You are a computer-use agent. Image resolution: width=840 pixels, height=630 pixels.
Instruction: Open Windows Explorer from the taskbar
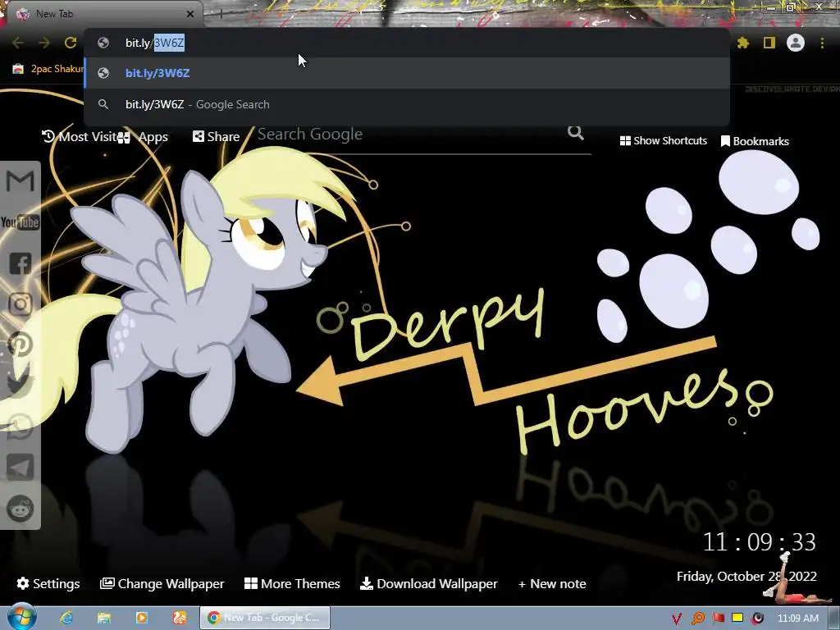104,618
